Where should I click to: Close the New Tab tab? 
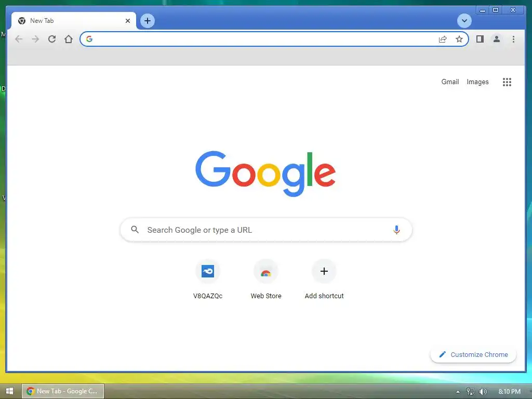tap(128, 21)
